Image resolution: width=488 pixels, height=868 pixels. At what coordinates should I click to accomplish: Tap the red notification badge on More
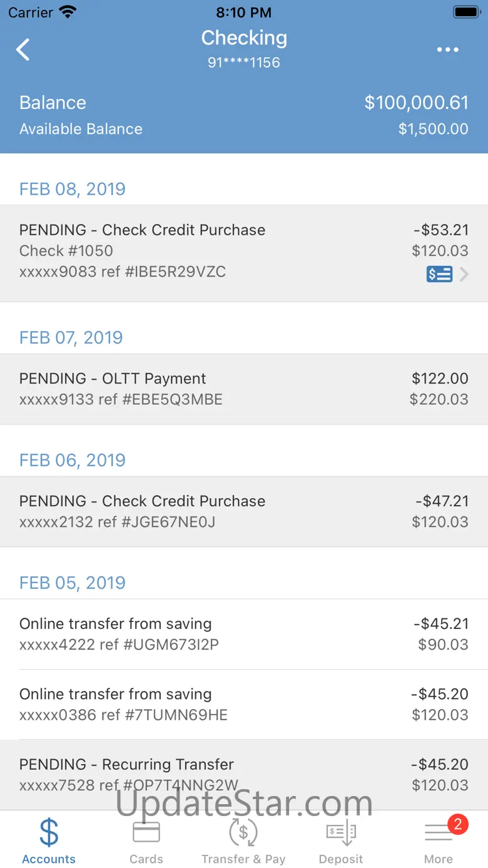coord(457,824)
